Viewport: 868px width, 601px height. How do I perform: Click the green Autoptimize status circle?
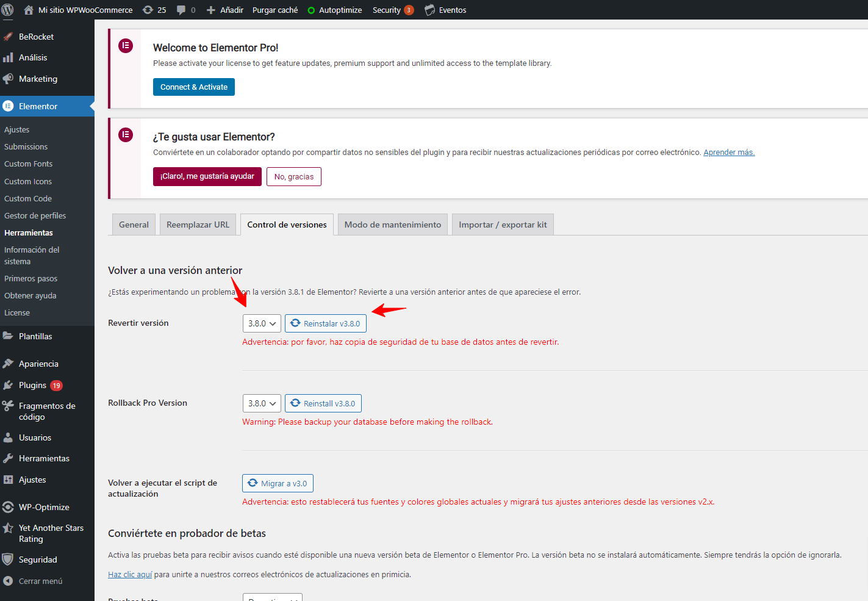click(311, 10)
